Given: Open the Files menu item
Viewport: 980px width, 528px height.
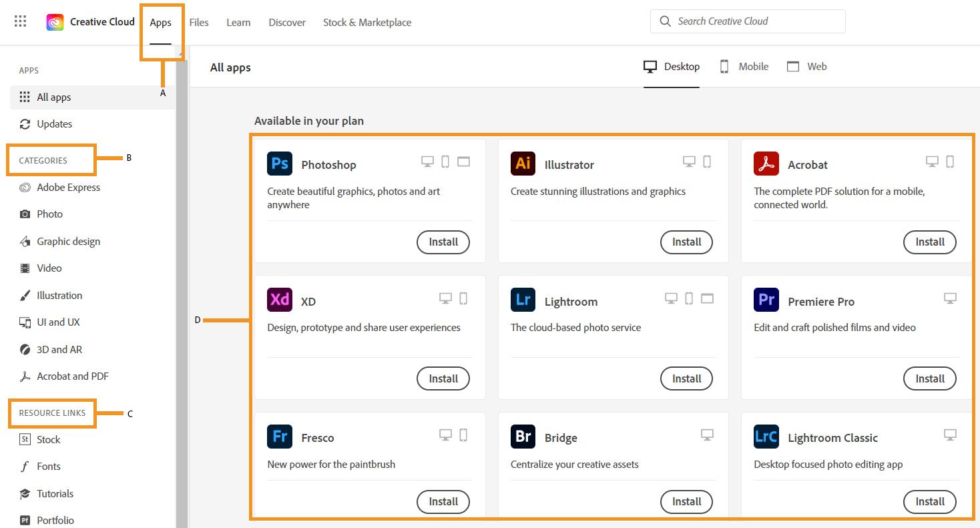Looking at the screenshot, I should [199, 22].
